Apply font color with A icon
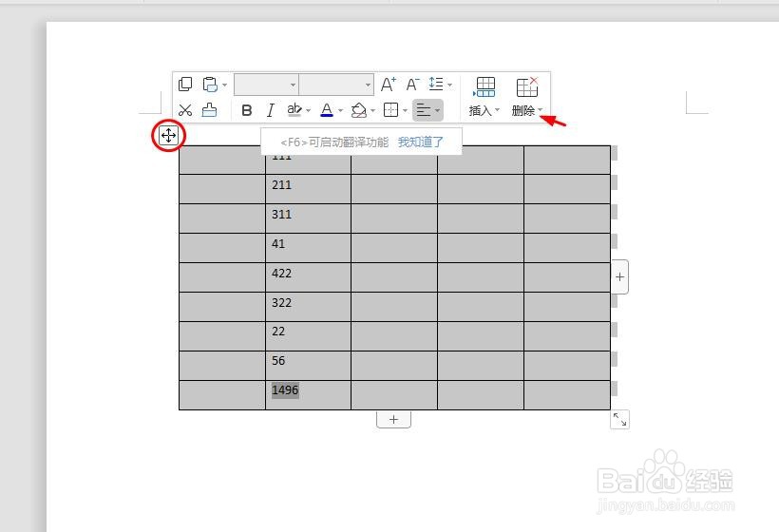This screenshot has width=779, height=532. (x=327, y=110)
